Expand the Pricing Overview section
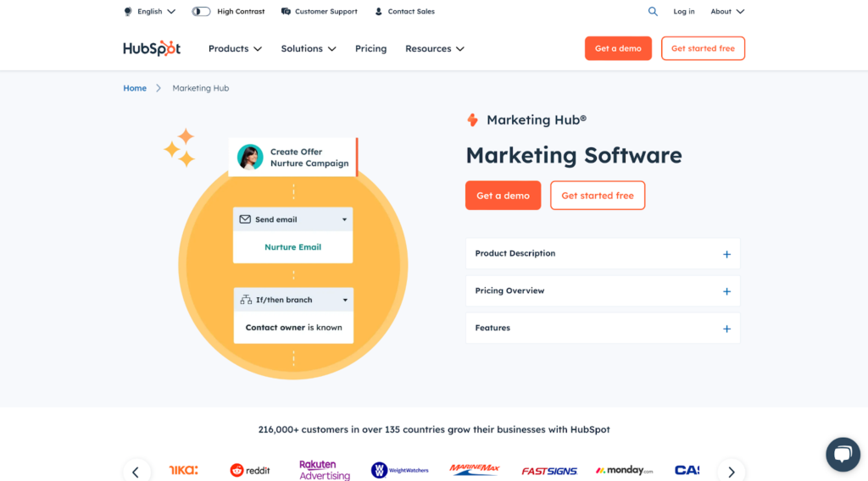This screenshot has width=868, height=481. (x=603, y=290)
